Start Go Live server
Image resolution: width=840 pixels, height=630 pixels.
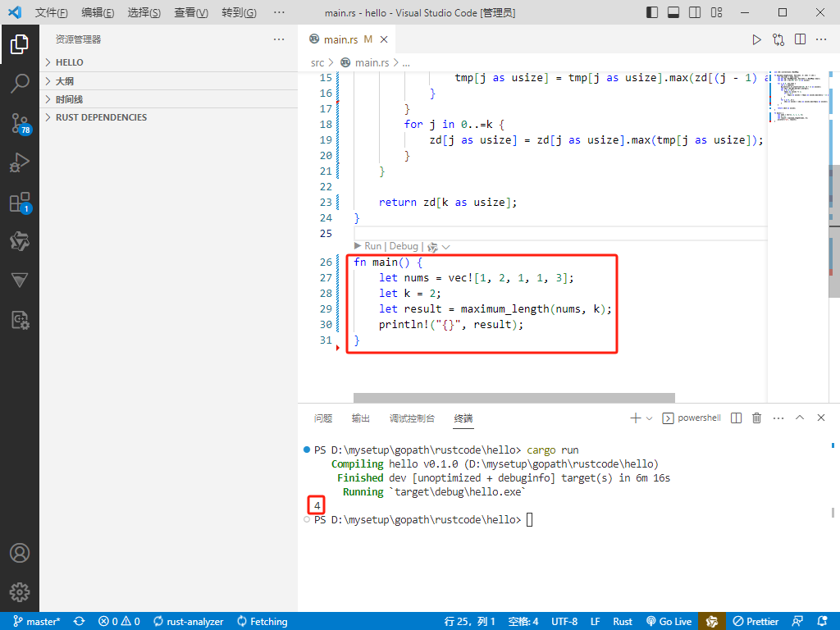tap(669, 622)
